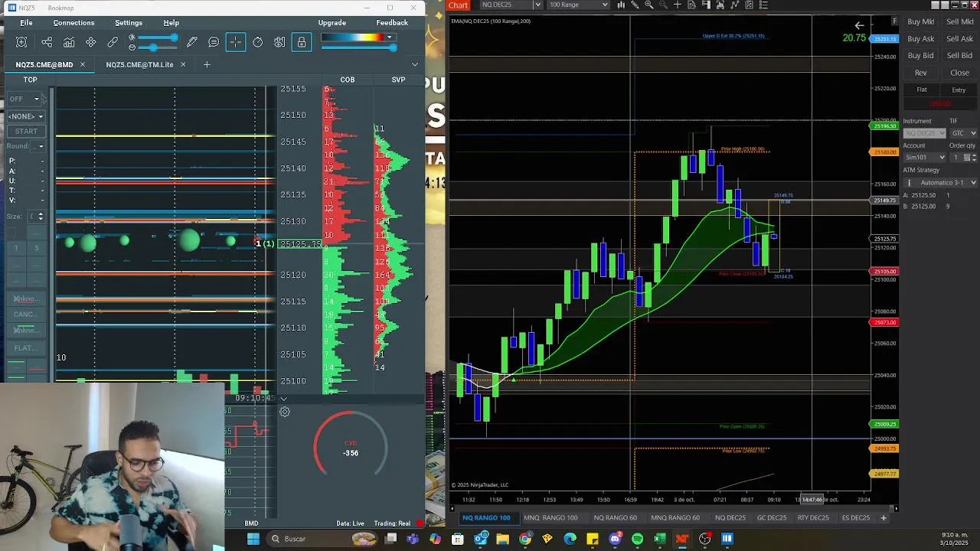
Task: Open the strategies icon in NinjaTrader toolbar
Action: coord(749,5)
